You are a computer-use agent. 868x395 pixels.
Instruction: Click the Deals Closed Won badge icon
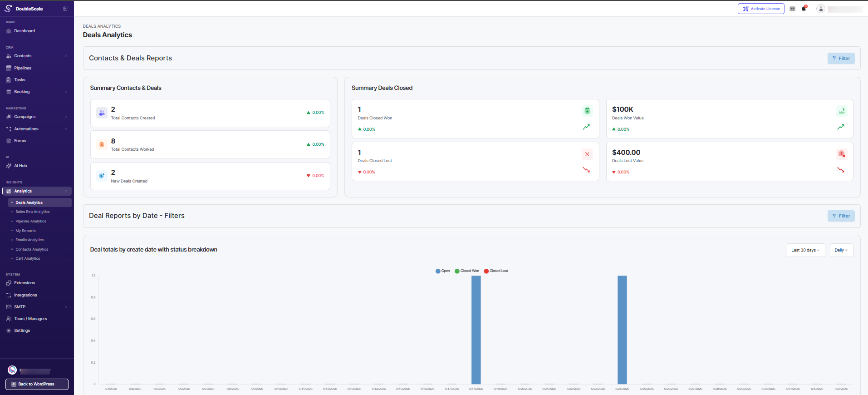pyautogui.click(x=587, y=111)
